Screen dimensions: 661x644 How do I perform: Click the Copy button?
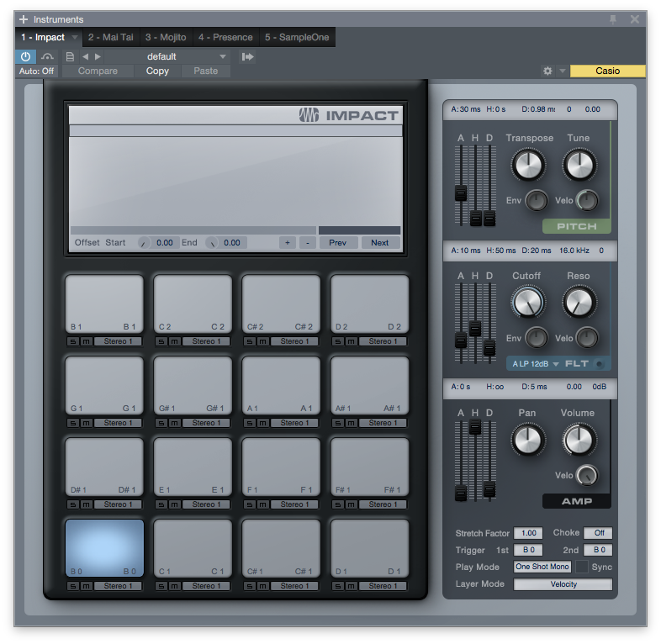coord(157,71)
